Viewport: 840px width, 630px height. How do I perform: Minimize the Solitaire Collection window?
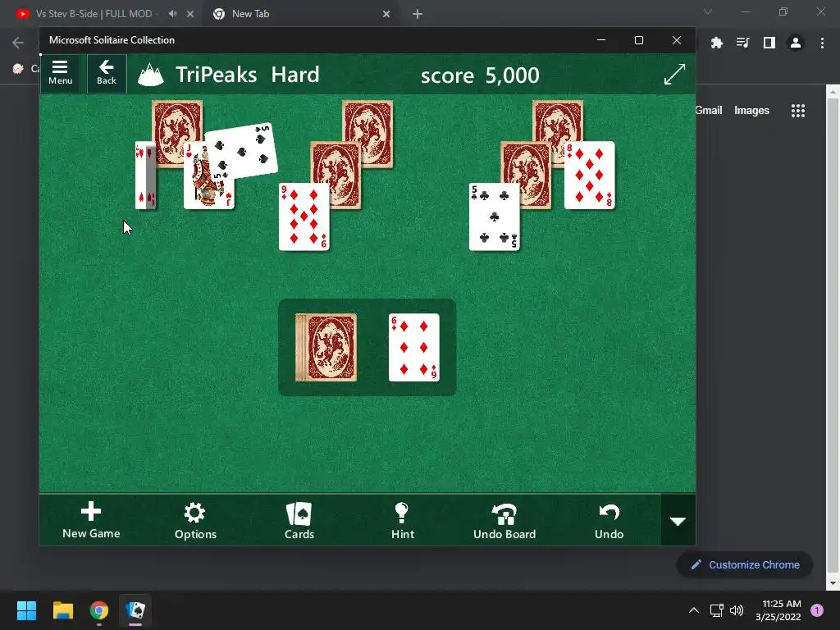(601, 40)
